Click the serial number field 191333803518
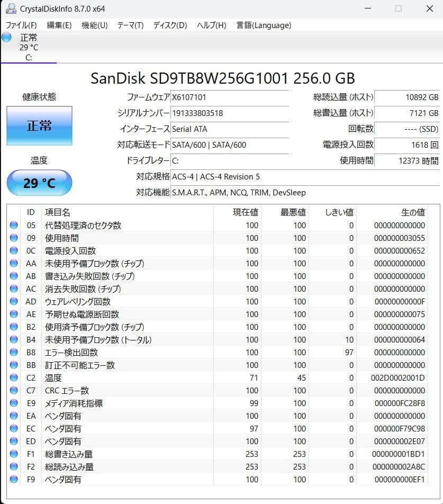The image size is (443, 504). (229, 113)
